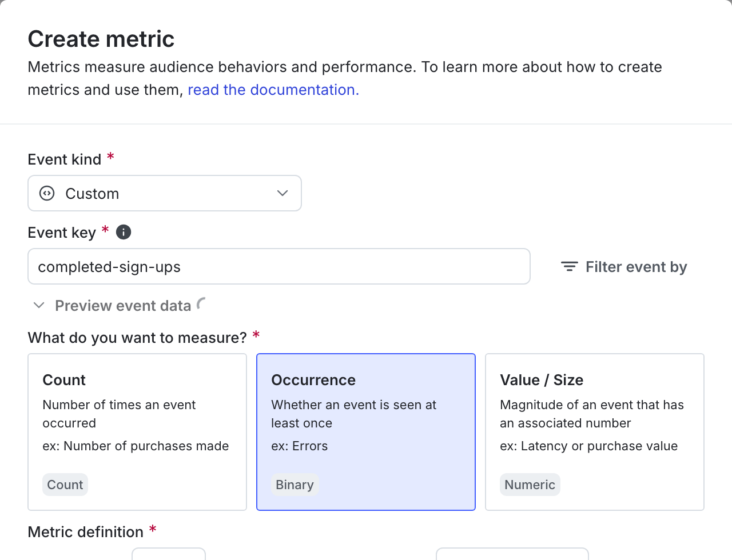Viewport: 732px width, 560px height.
Task: Click the Numeric badge on the Value card
Action: tap(530, 484)
